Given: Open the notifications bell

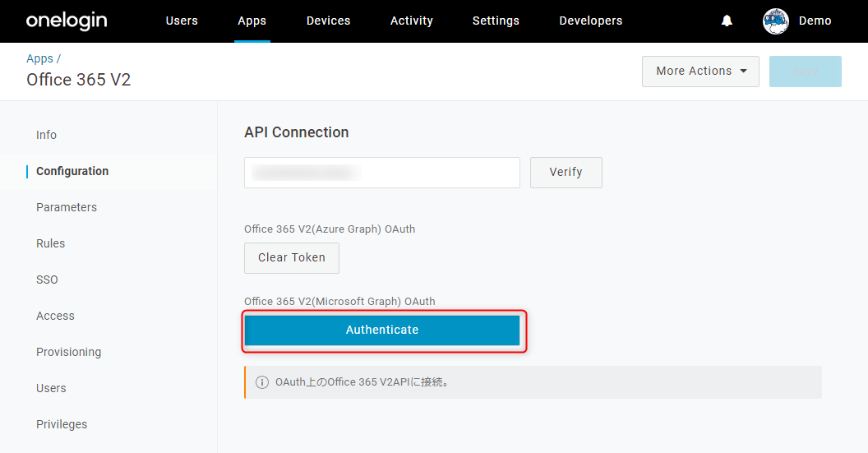Looking at the screenshot, I should click(x=727, y=21).
